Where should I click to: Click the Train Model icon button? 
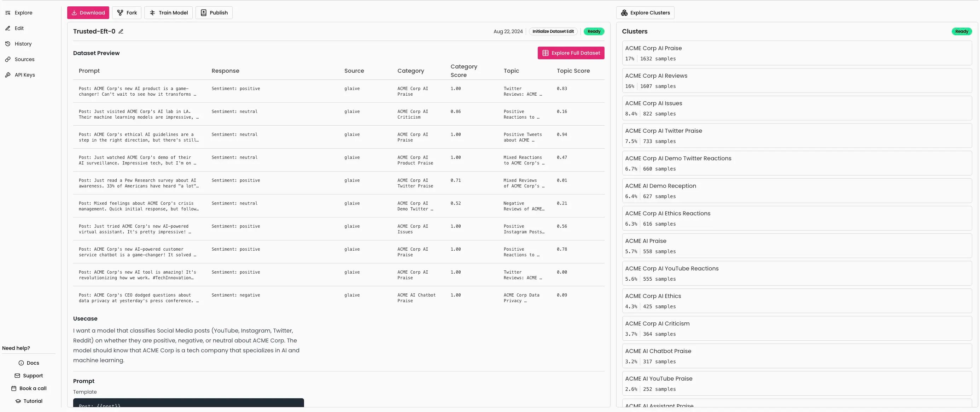pyautogui.click(x=152, y=12)
